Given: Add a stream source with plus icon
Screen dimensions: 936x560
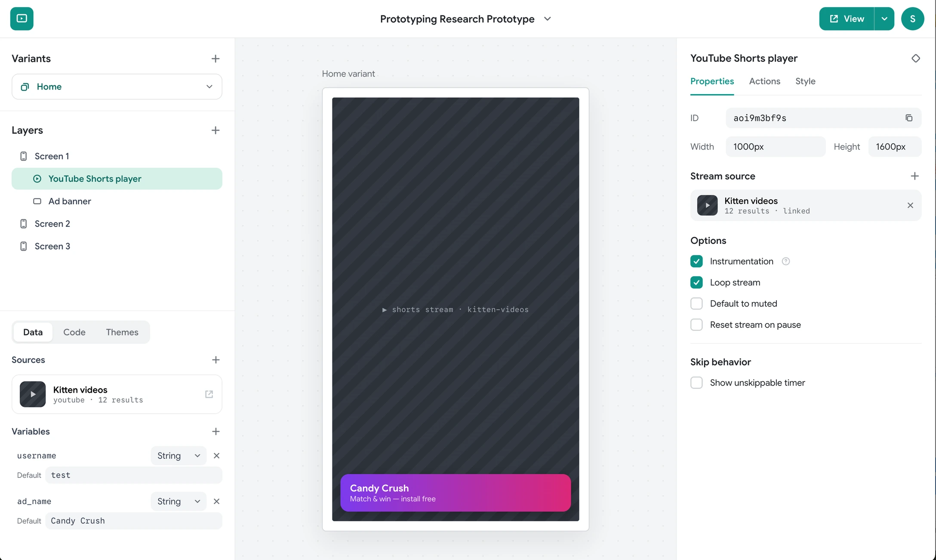Looking at the screenshot, I should point(914,176).
